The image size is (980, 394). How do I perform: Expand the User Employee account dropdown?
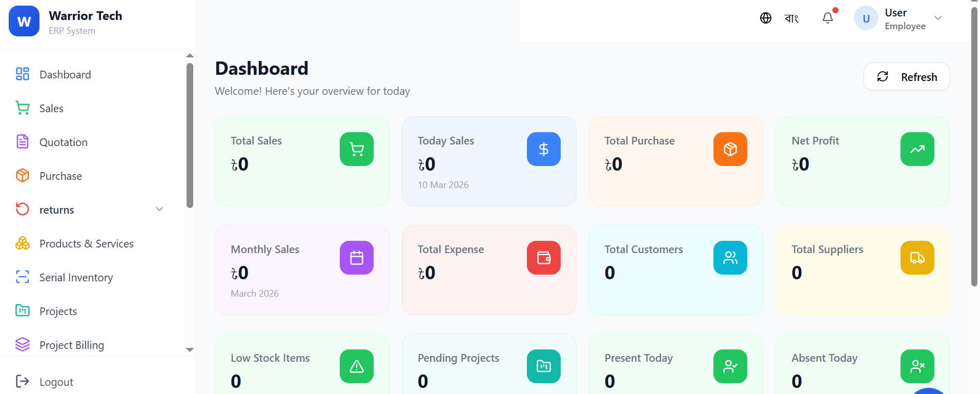[x=938, y=18]
